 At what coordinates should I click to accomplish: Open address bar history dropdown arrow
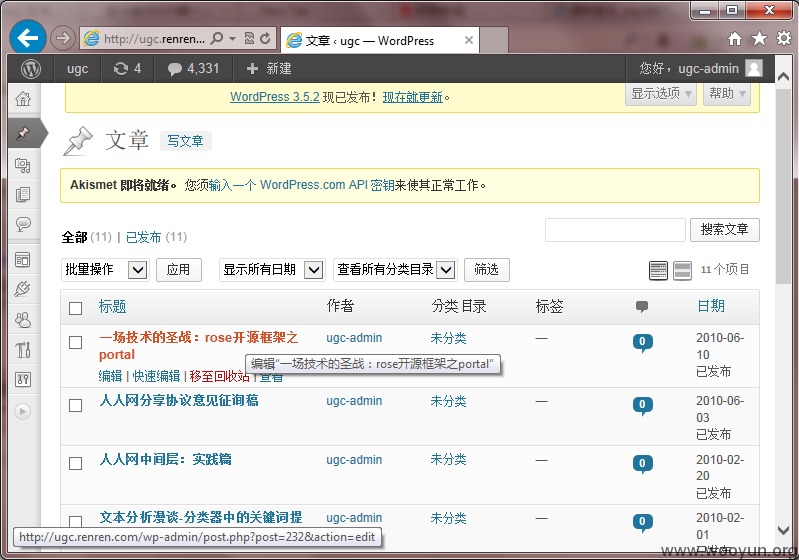point(232,38)
